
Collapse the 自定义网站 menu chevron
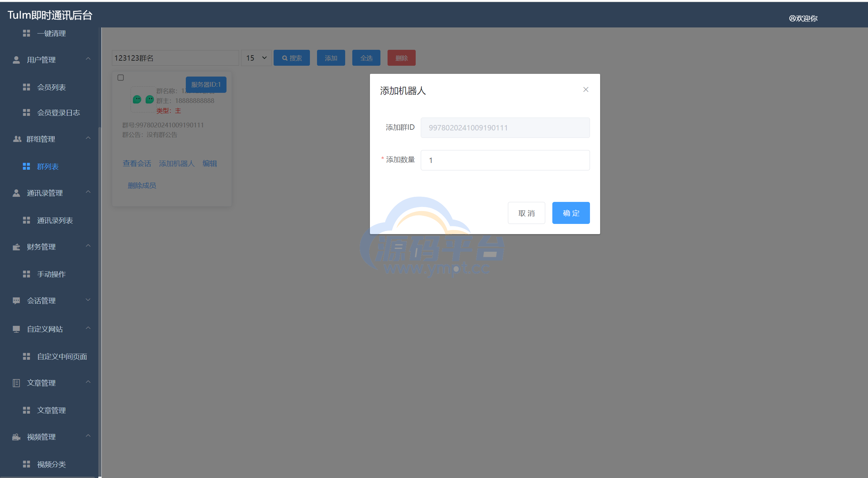pyautogui.click(x=88, y=328)
